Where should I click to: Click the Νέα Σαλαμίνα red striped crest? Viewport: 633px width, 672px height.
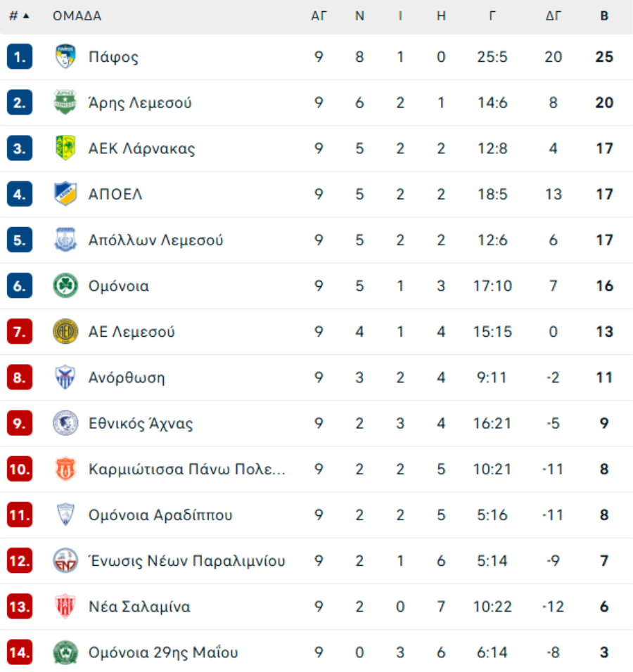[x=65, y=607]
